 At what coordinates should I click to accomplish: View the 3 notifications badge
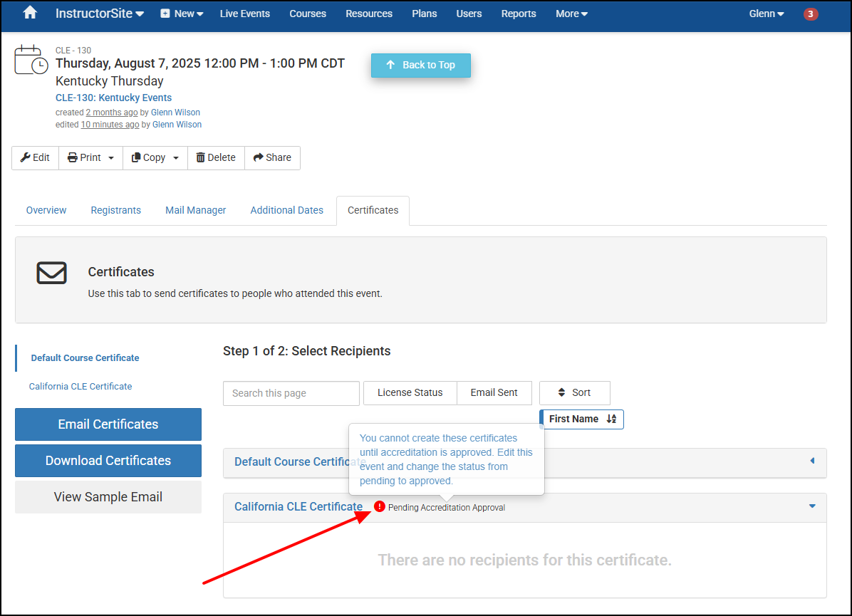click(x=810, y=14)
